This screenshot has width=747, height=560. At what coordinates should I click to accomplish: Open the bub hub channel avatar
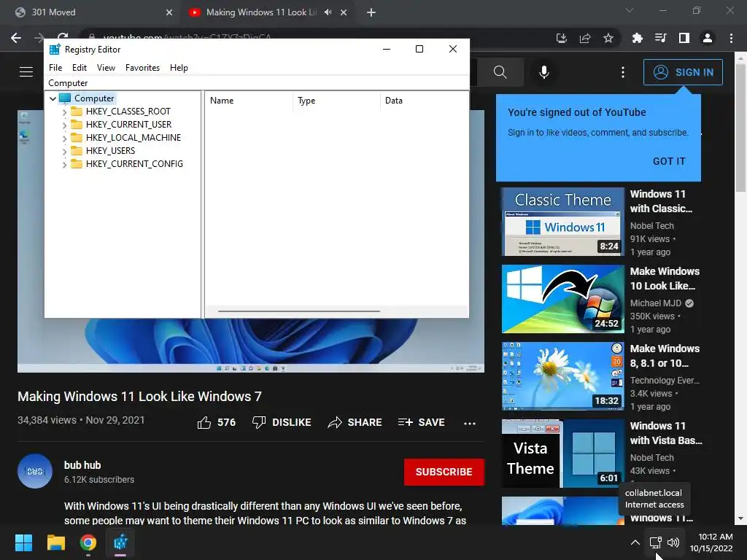point(35,471)
